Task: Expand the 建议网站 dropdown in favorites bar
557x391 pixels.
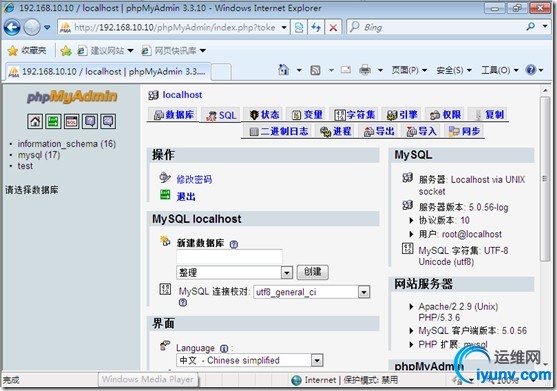Action: click(x=130, y=51)
